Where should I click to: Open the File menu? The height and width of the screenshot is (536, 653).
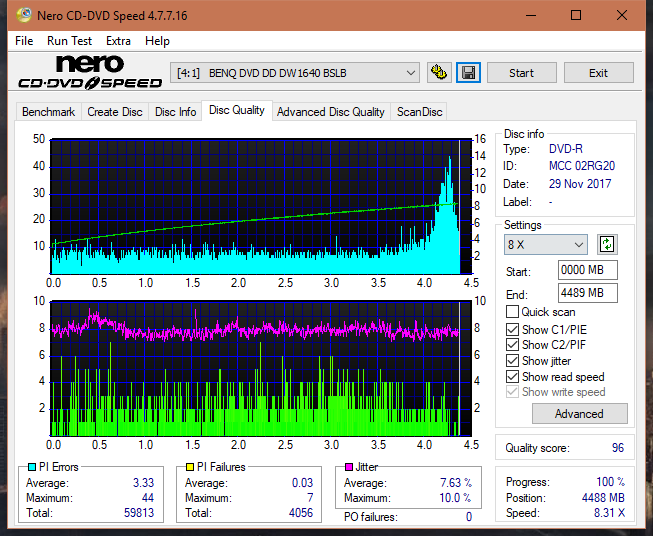coord(24,41)
